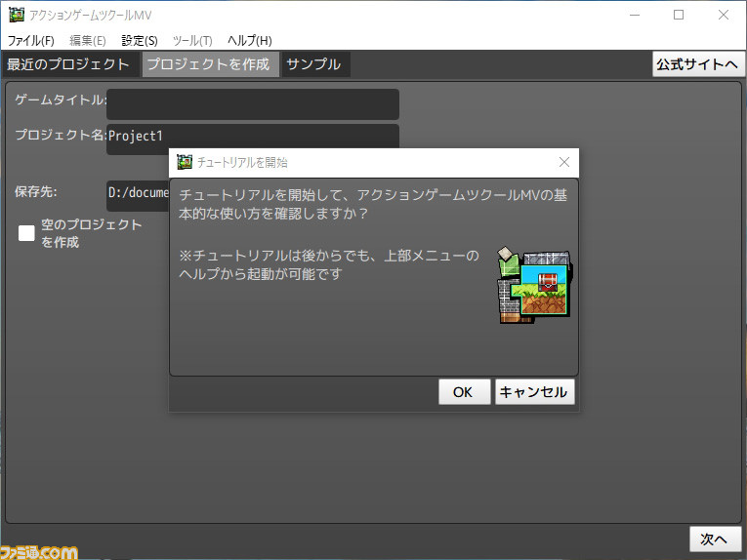
Task: Click the 公式サイトへ button
Action: point(698,64)
